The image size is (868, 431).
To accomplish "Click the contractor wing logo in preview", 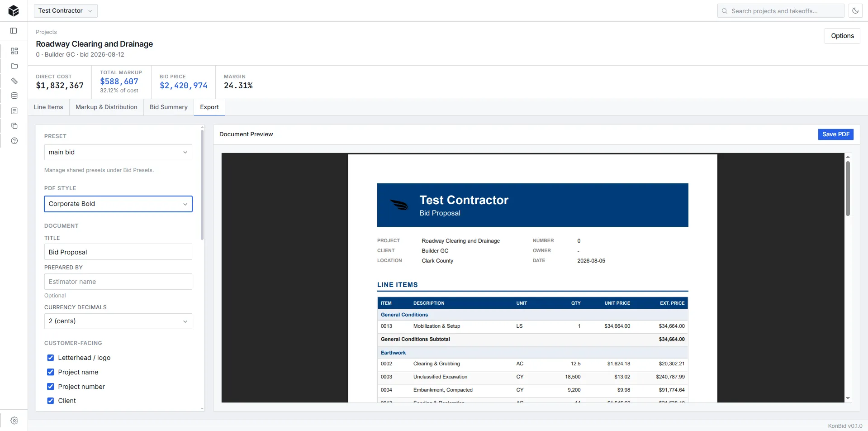I will point(399,205).
